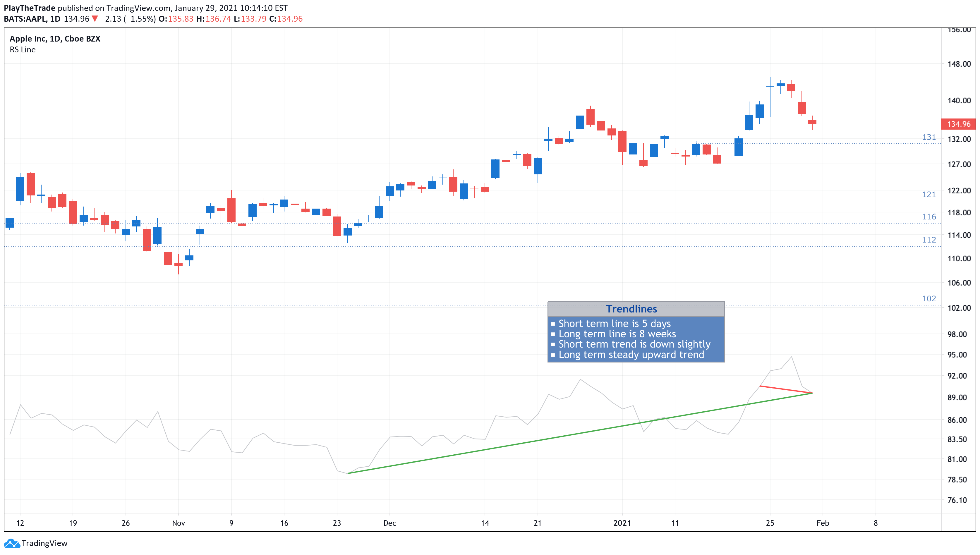Click the 76.10 price axis label

pos(957,500)
